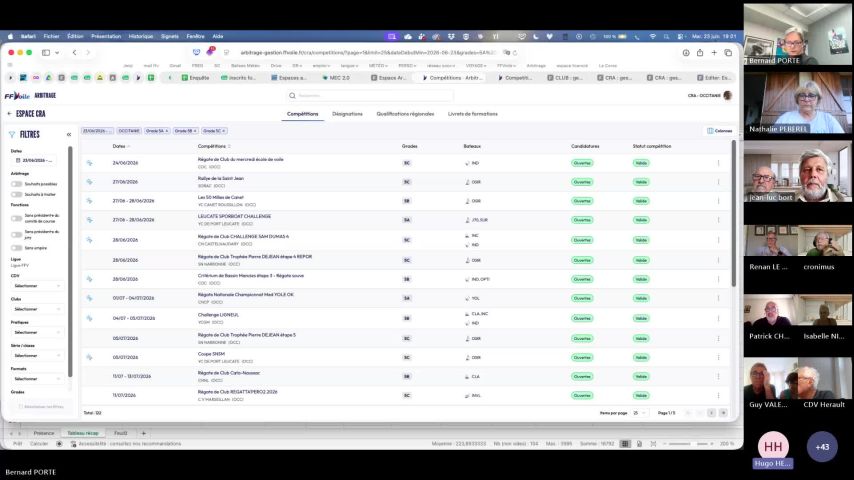Sort by the Dates column header
Screen dimensions: 854x480
pyautogui.click(x=121, y=146)
